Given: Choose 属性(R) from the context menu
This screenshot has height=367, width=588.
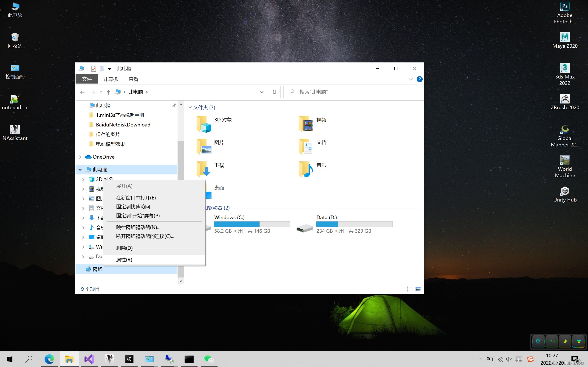Looking at the screenshot, I should pyautogui.click(x=124, y=260).
